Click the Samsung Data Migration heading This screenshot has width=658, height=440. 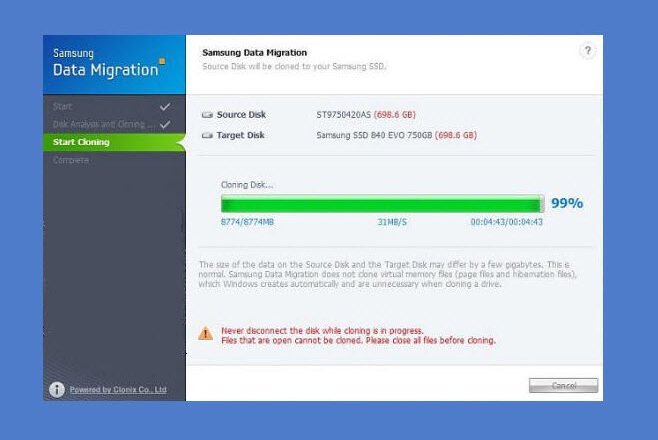pyautogui.click(x=254, y=53)
